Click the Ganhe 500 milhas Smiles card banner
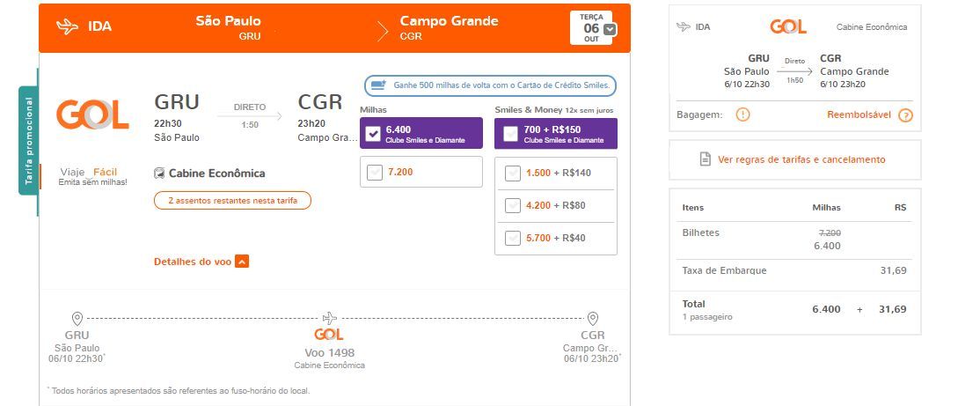Image resolution: width=980 pixels, height=406 pixels. 491,85
